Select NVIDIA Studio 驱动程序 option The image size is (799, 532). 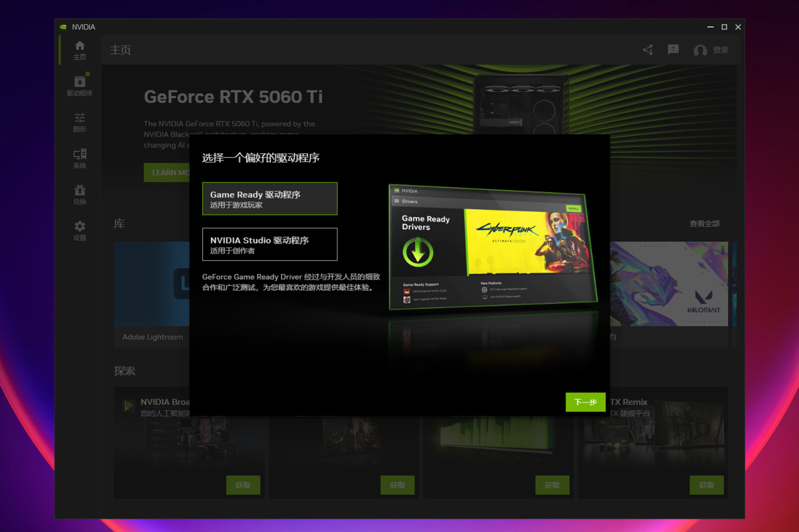270,244
